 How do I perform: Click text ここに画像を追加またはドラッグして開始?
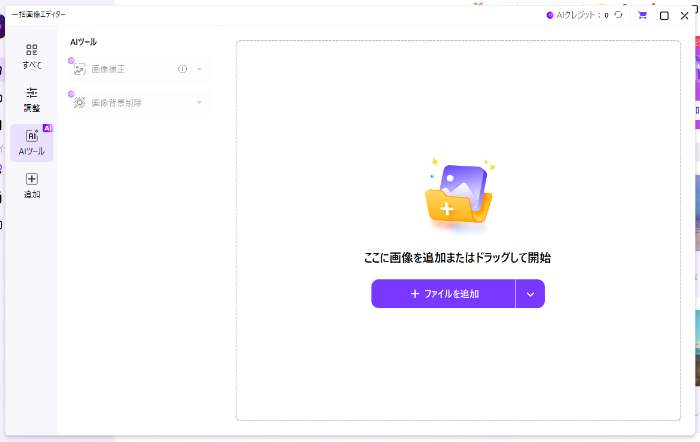[x=457, y=258]
